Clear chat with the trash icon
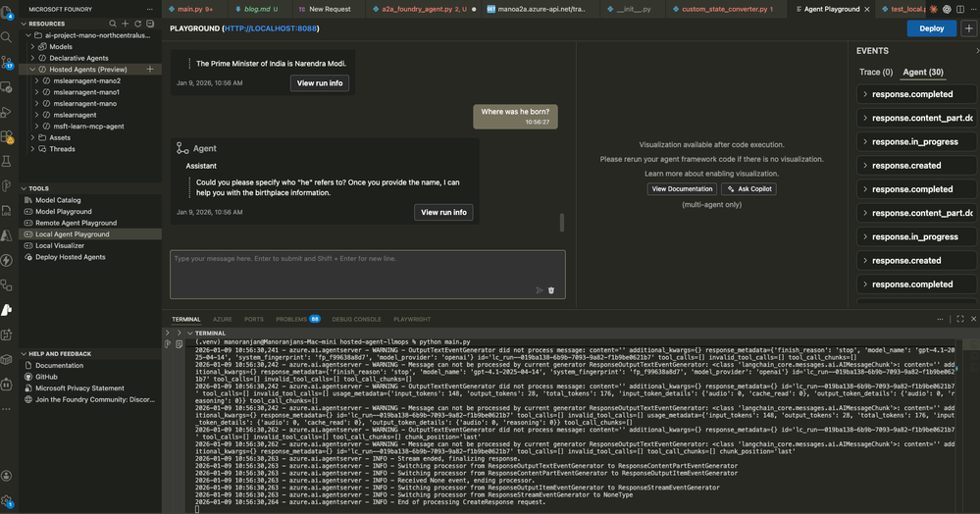The width and height of the screenshot is (980, 514). [551, 290]
